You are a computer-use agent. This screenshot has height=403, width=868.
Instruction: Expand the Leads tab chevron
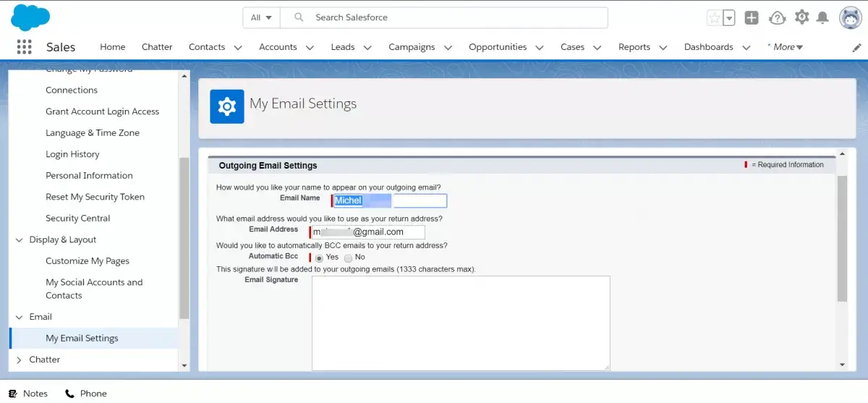(367, 48)
